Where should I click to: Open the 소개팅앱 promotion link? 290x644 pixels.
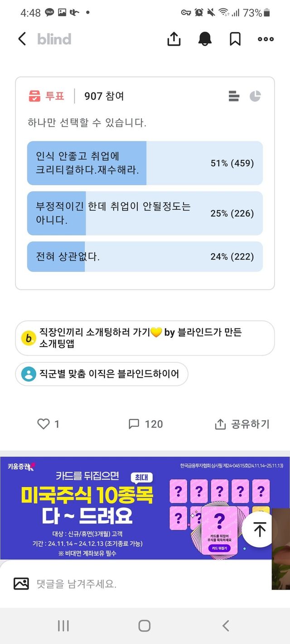point(145,338)
